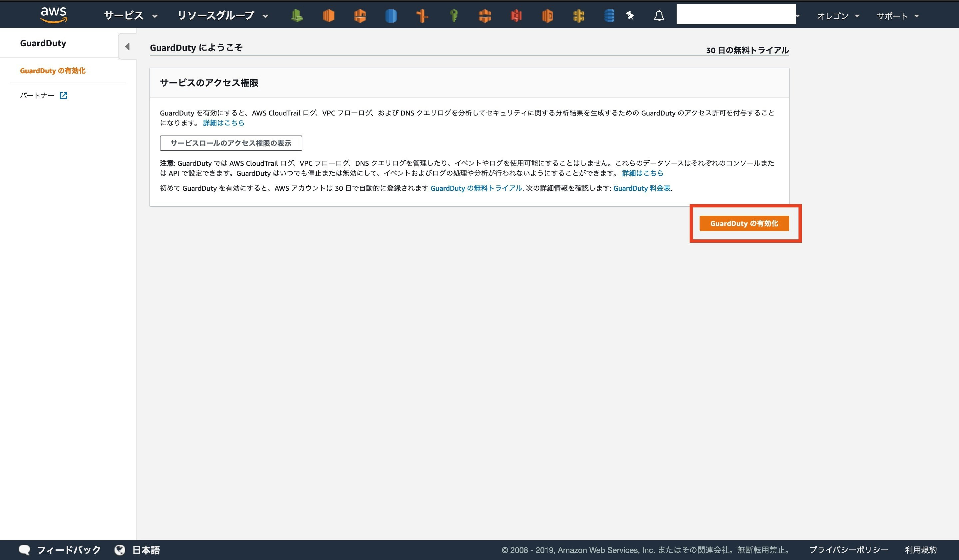Screen dimensions: 959x560
Task: Open the yellow gear-like shortcut icon
Action: tap(578, 16)
